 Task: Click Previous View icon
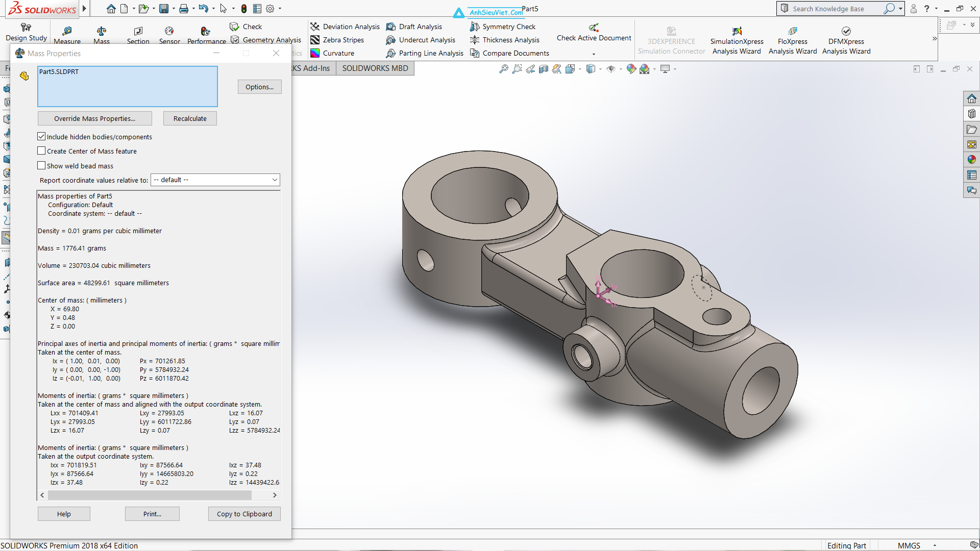(x=531, y=69)
